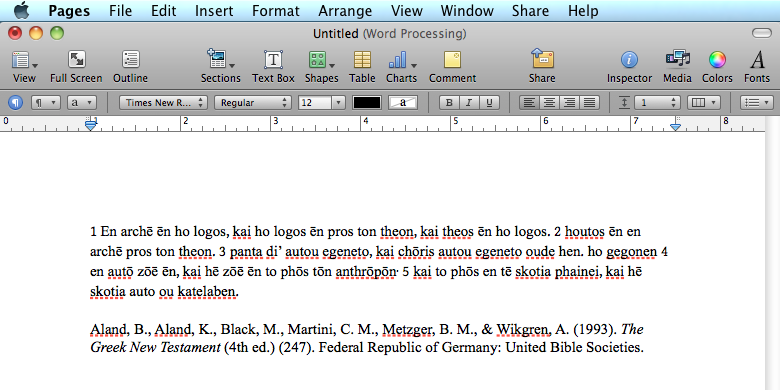Screen dimensions: 780x390
Task: Open paragraph style dropdown
Action: (x=46, y=102)
